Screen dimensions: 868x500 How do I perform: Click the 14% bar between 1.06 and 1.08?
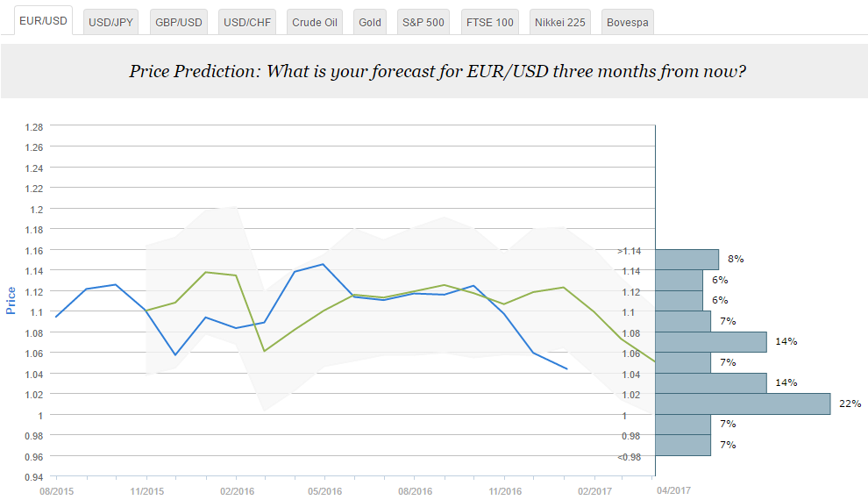point(710,341)
